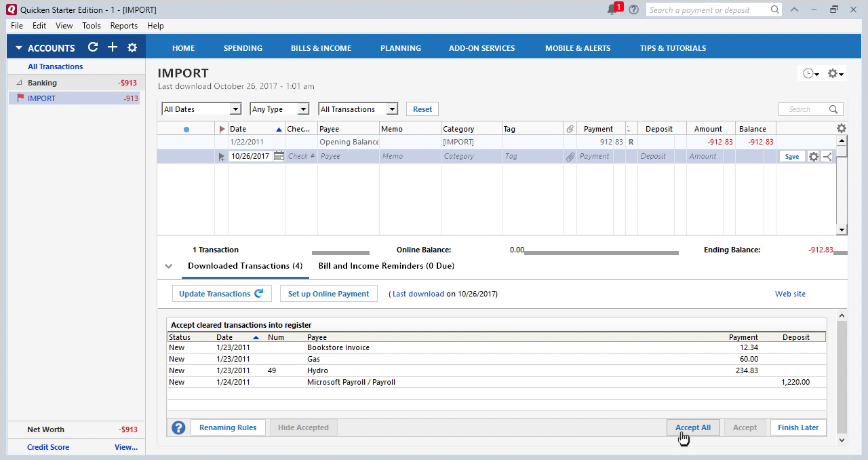
Task: Select the Hydro downloaded transaction
Action: [496, 370]
